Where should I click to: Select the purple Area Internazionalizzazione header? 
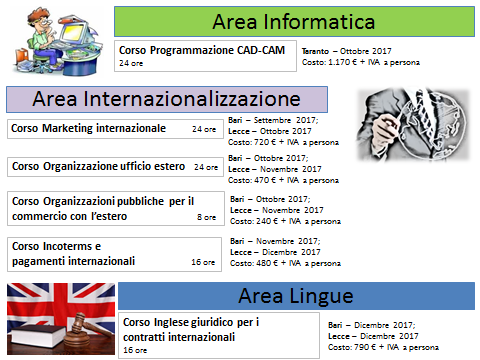point(167,99)
